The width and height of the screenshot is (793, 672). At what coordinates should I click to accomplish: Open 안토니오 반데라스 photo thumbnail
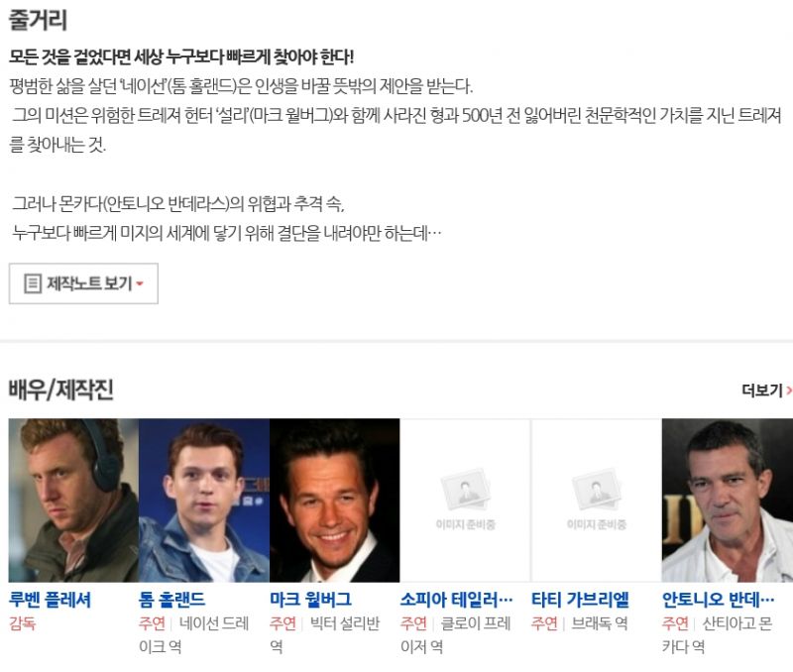(x=728, y=501)
